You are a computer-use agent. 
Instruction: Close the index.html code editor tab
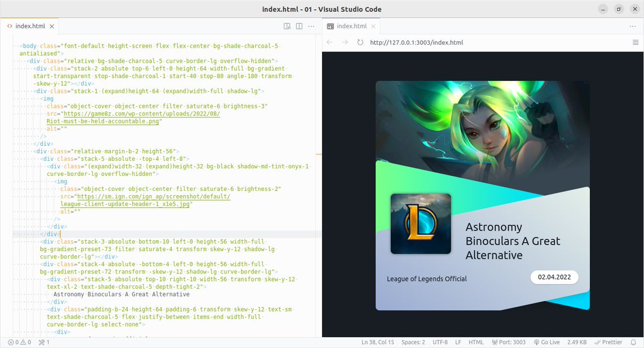coord(52,26)
